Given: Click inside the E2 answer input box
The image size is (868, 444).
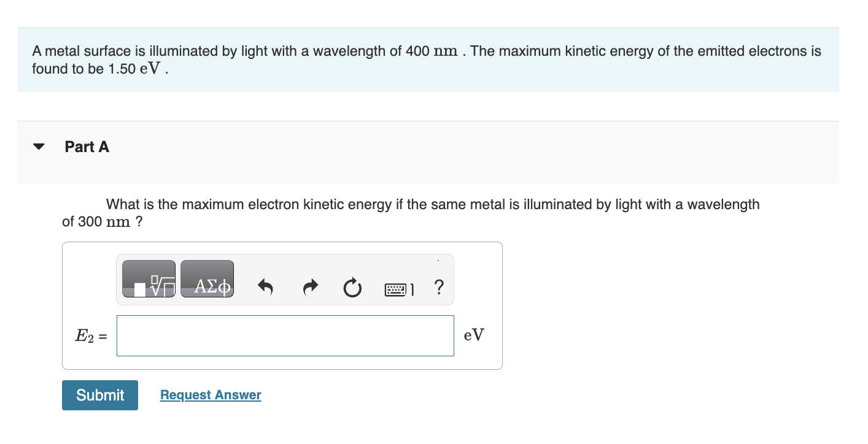Looking at the screenshot, I should coord(285,335).
